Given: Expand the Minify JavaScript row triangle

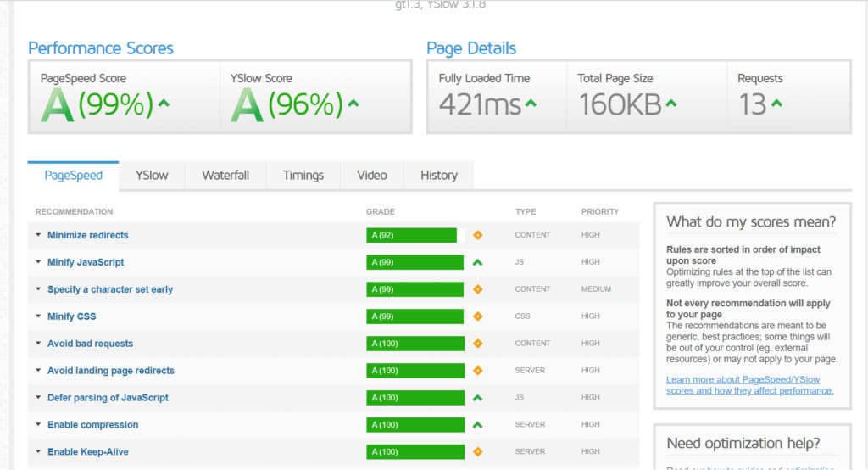Looking at the screenshot, I should pos(38,262).
